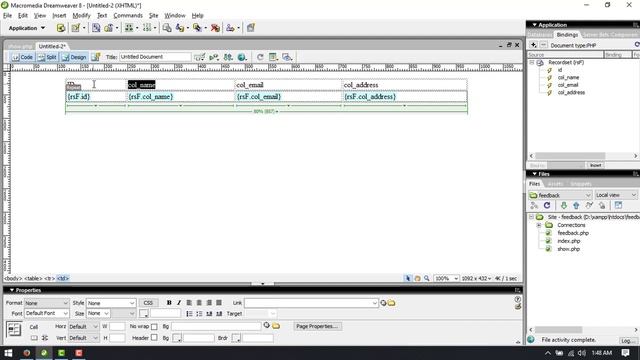Apply bold formatting in Properties panel
The width and height of the screenshot is (640, 360).
169,302
